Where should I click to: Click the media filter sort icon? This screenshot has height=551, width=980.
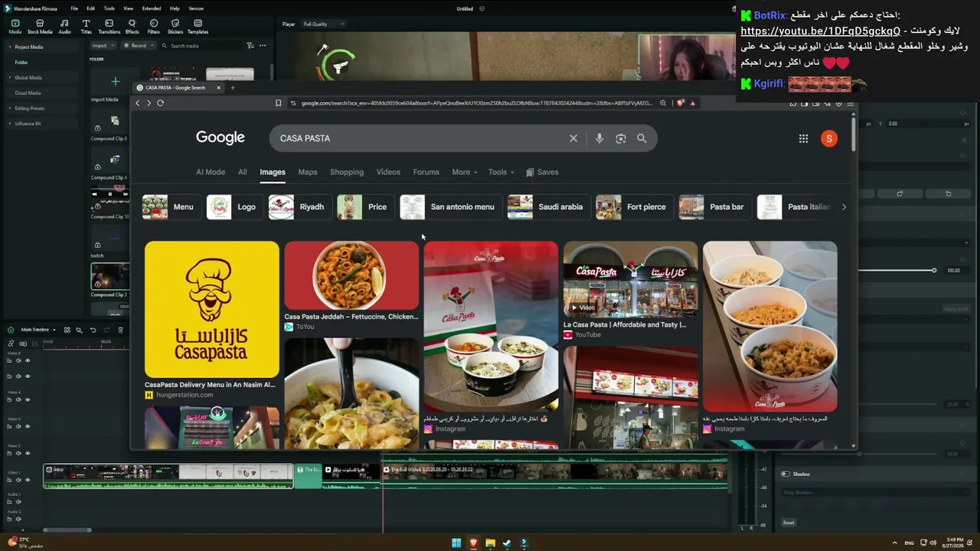point(250,46)
